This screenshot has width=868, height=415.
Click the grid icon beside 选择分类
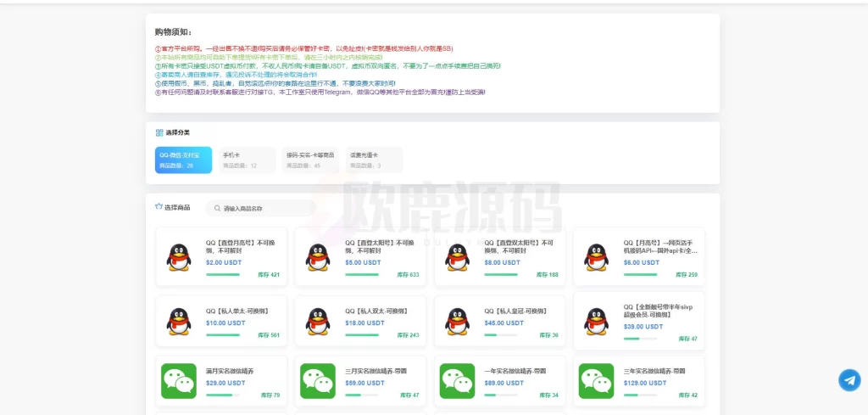point(159,132)
